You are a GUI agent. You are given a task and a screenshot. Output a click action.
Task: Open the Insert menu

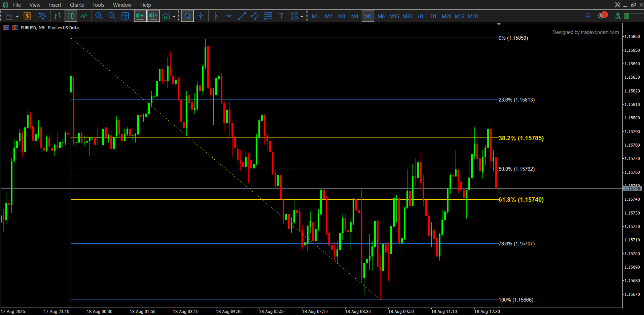(x=55, y=5)
